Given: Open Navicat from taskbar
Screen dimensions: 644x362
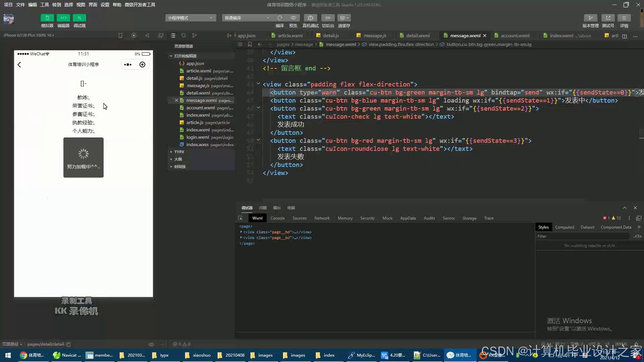Looking at the screenshot, I should point(67,355).
